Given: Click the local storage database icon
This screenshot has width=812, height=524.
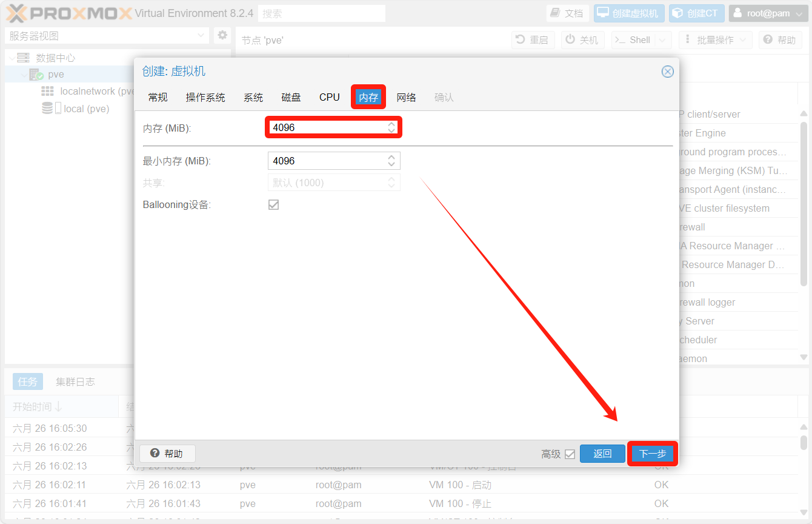Looking at the screenshot, I should click(x=47, y=109).
